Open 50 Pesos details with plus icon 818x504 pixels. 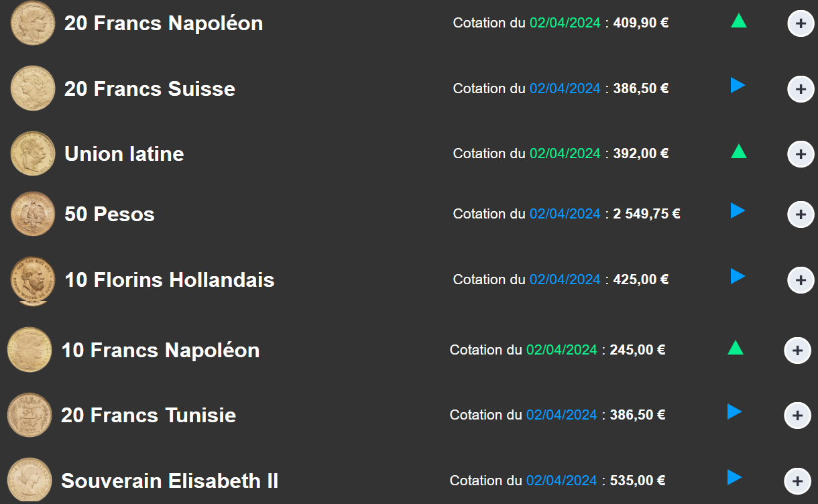click(801, 214)
